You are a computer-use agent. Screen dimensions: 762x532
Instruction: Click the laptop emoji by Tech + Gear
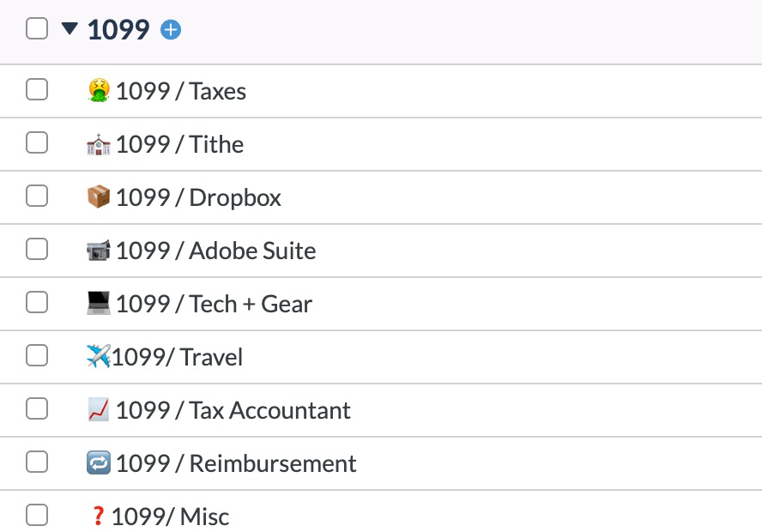click(x=99, y=304)
